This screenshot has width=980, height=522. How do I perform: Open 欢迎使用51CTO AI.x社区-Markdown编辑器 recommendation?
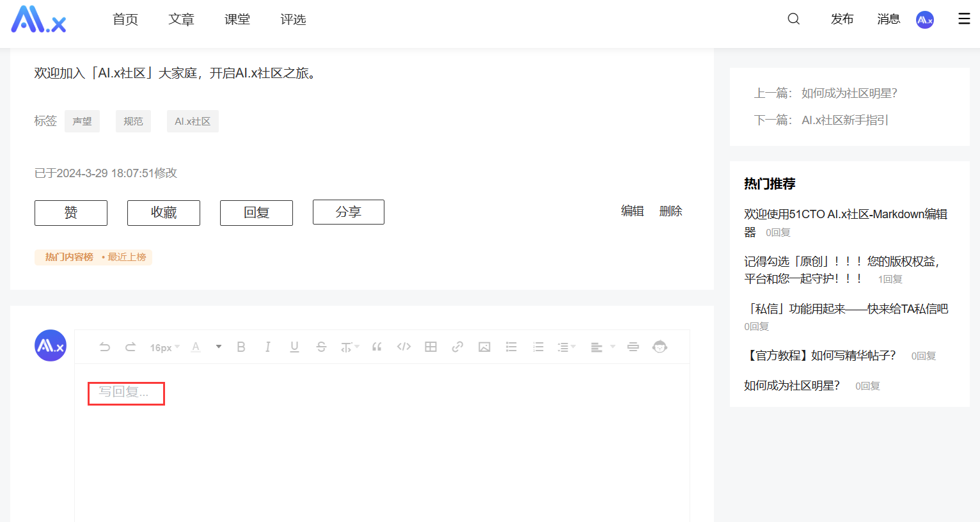(846, 223)
